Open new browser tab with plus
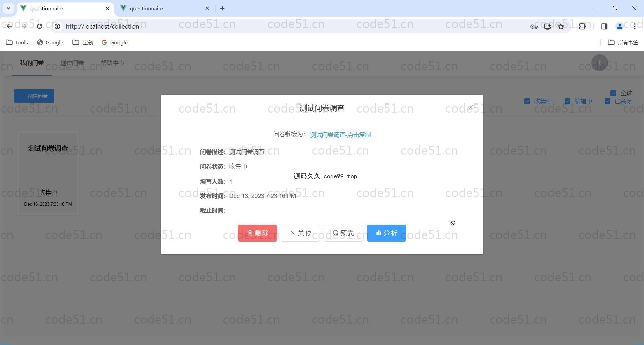644x345 pixels. point(222,8)
